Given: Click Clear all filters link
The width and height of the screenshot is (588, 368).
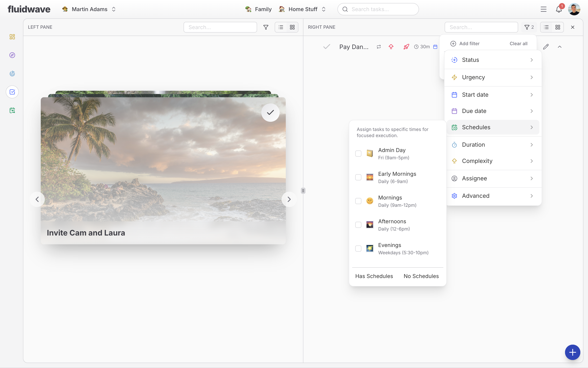Looking at the screenshot, I should pos(518,44).
